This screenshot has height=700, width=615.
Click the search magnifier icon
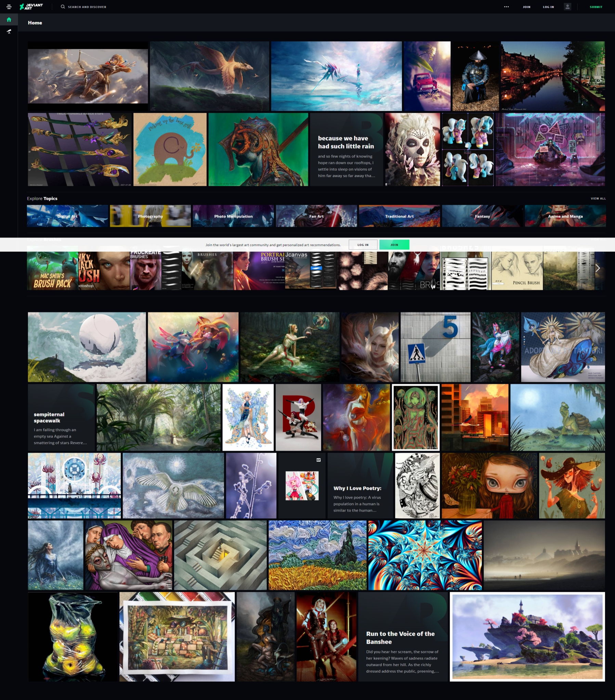63,6
